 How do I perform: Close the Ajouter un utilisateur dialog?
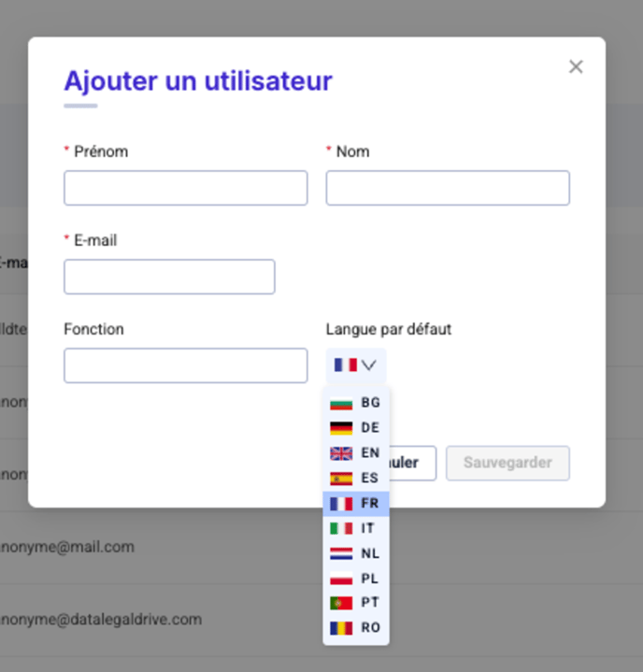coord(576,66)
